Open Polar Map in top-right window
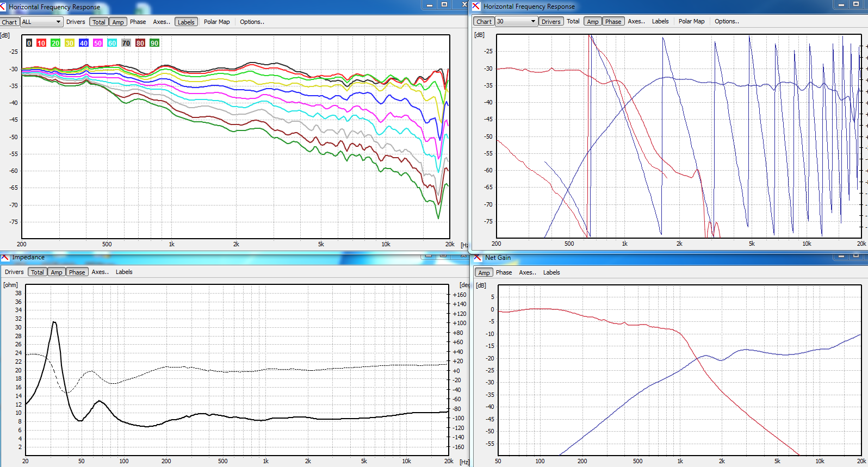The image size is (868, 467). pos(691,21)
